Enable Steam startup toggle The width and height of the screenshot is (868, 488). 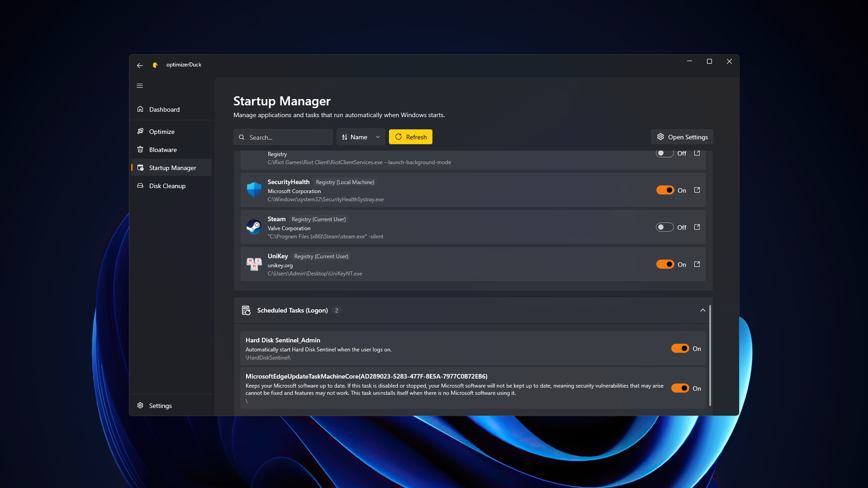665,227
